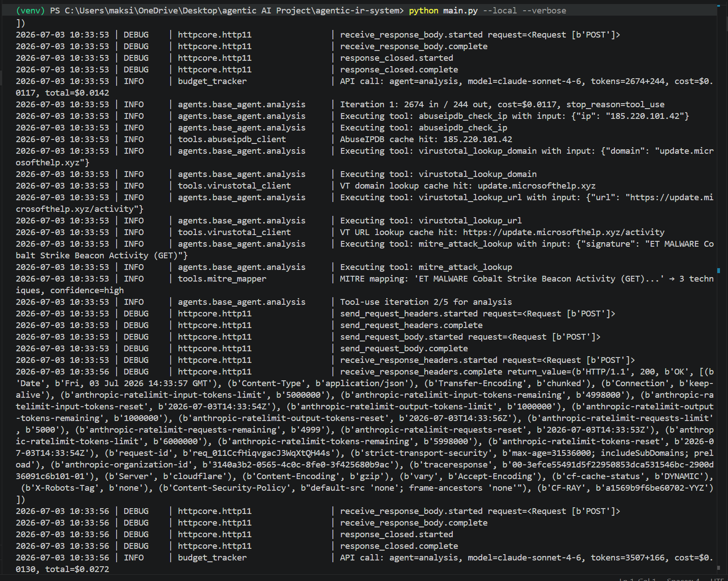The width and height of the screenshot is (728, 581).
Task: Click the blue marker midway down the scrollbar
Action: pos(719,270)
